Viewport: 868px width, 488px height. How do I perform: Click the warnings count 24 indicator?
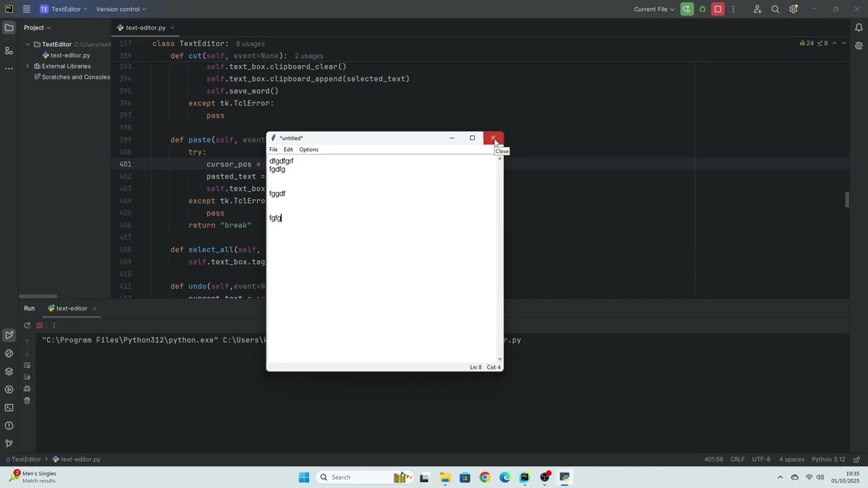(x=807, y=43)
